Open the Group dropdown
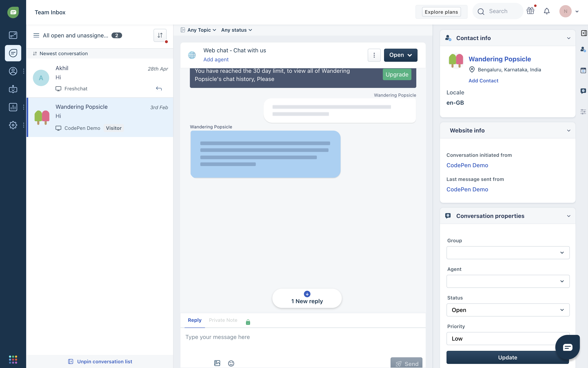Screen dimensions: 588x368 point(508,253)
